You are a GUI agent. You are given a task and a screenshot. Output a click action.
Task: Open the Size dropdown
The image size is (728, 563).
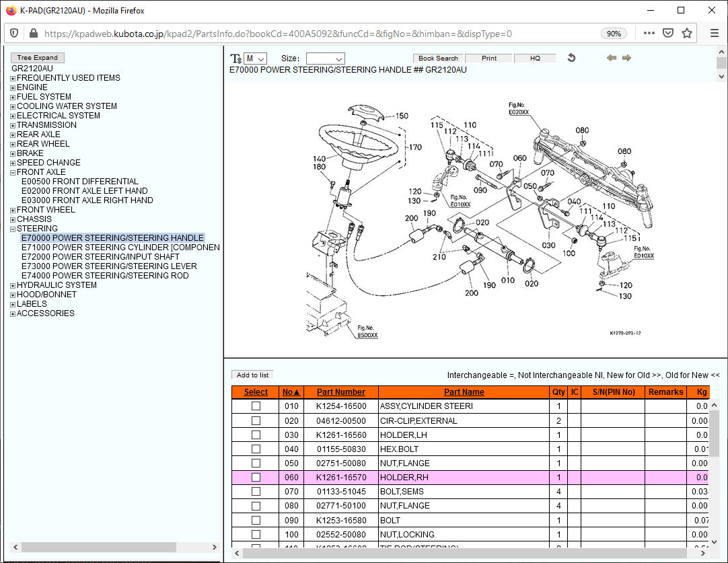[326, 59]
